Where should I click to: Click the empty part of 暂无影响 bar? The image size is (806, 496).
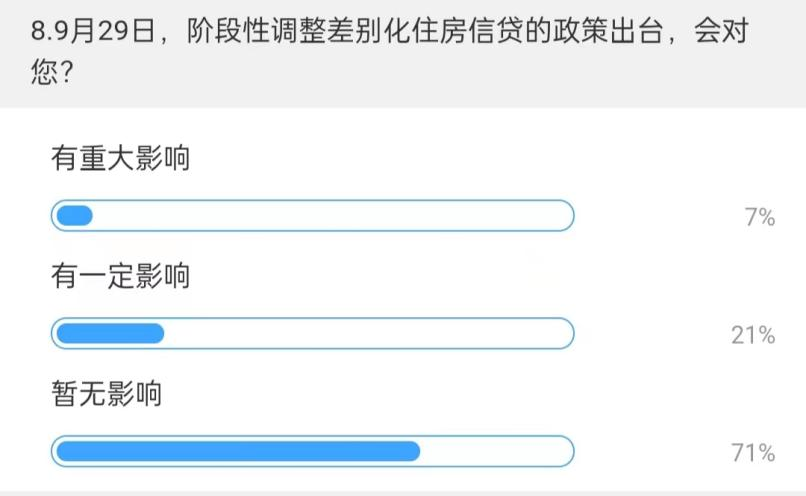(x=495, y=451)
